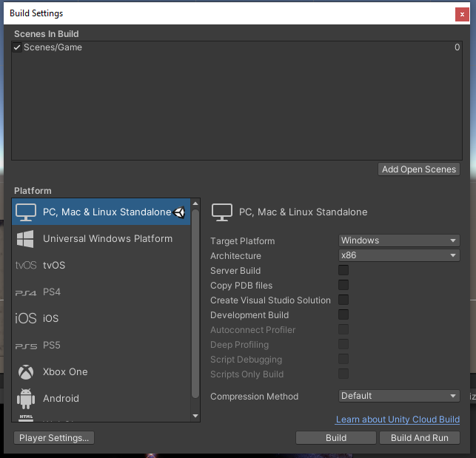This screenshot has width=476, height=458.
Task: Click the scene index number 0
Action: pyautogui.click(x=457, y=47)
